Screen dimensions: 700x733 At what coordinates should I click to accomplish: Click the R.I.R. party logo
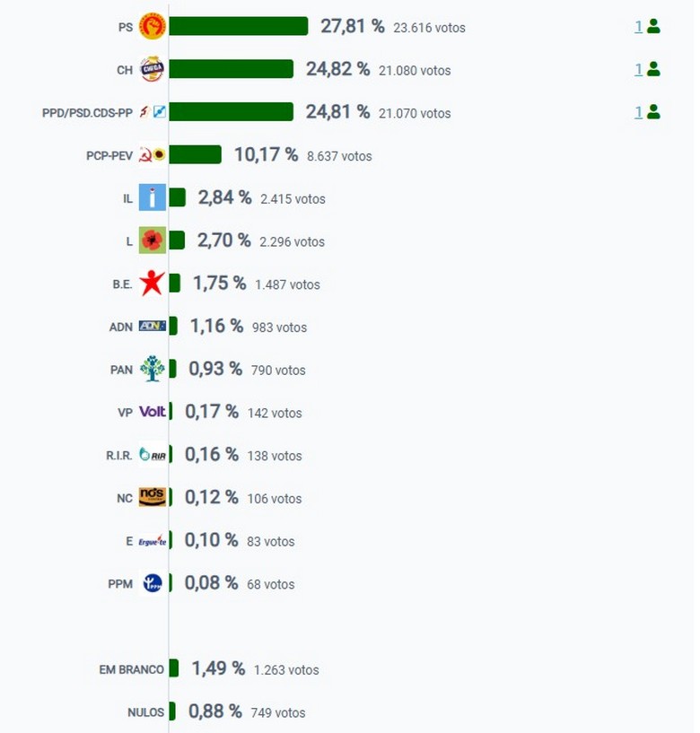click(153, 455)
